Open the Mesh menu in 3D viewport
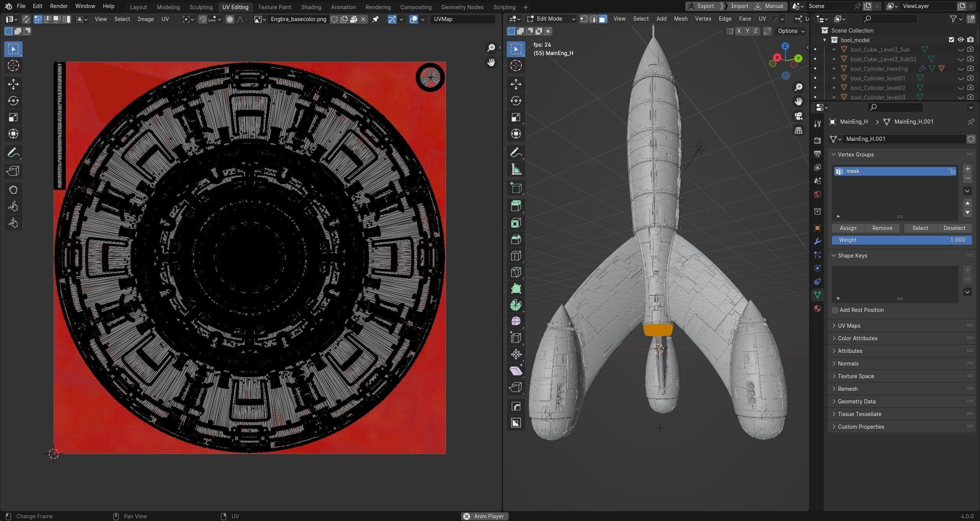The width and height of the screenshot is (980, 521). click(x=680, y=19)
